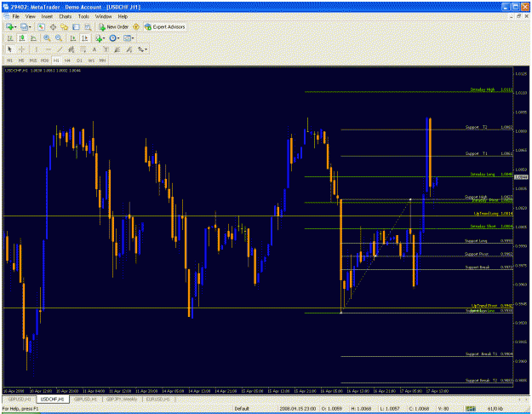The image size is (532, 414).
Task: Select the M5 timeframe
Action: tap(21, 60)
